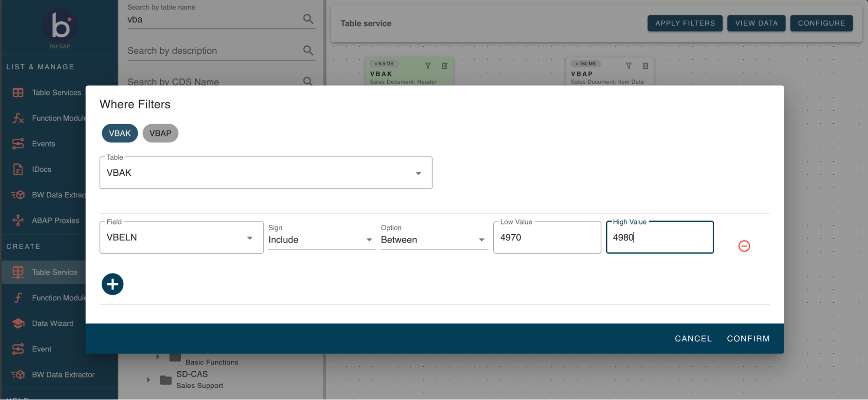Select the VBAK table chip
868x400 pixels.
pos(119,133)
